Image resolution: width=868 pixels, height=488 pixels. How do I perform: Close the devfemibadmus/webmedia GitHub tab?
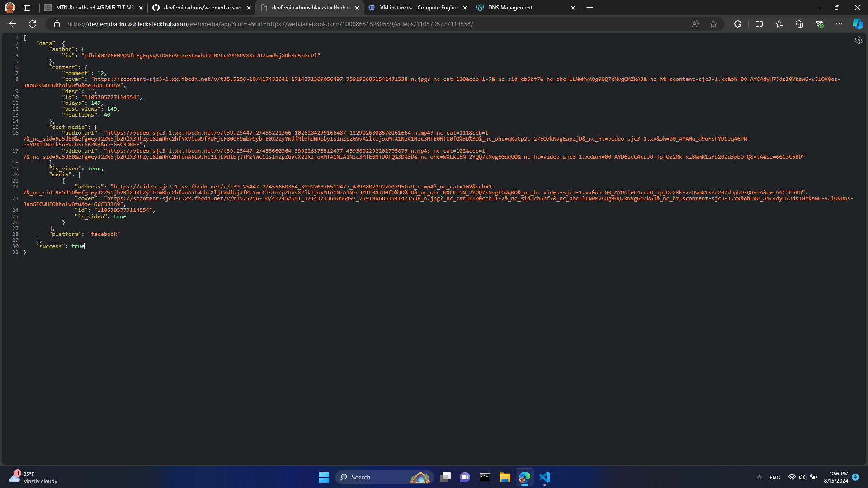point(249,8)
